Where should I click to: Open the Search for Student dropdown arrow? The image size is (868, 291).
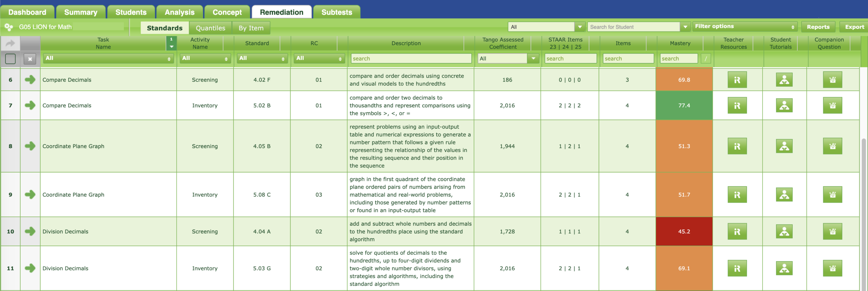tap(685, 27)
